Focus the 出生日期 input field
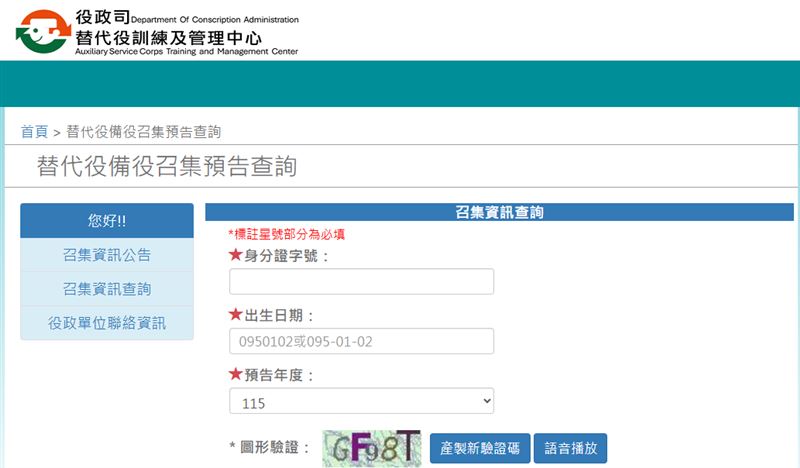The image size is (800, 468). point(361,341)
